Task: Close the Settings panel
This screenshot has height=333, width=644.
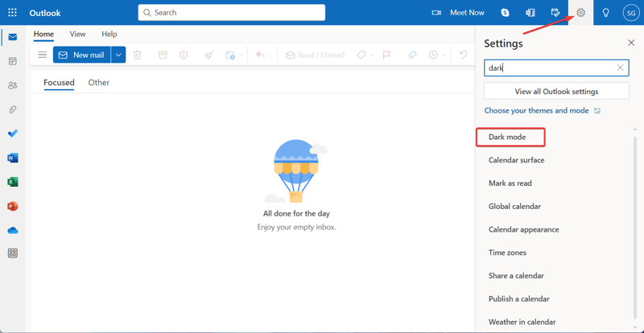Action: pyautogui.click(x=631, y=43)
